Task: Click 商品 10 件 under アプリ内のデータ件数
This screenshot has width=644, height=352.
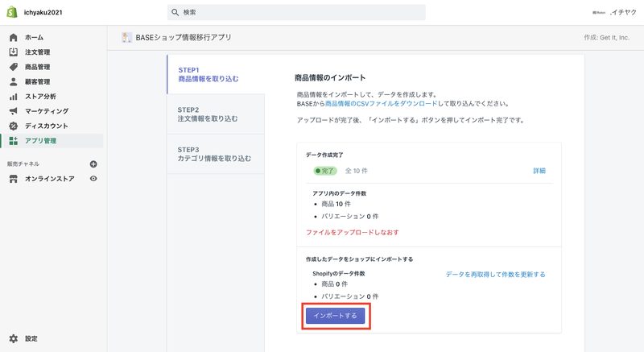Action: coord(336,204)
